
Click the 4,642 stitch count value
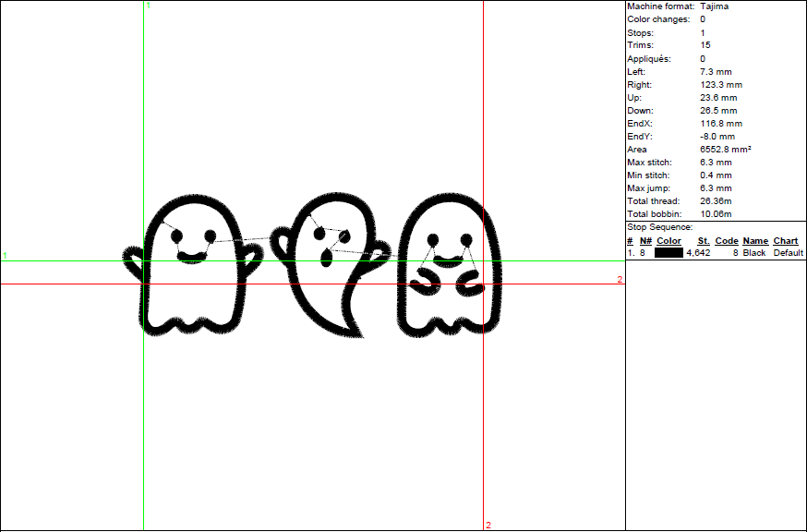698,253
